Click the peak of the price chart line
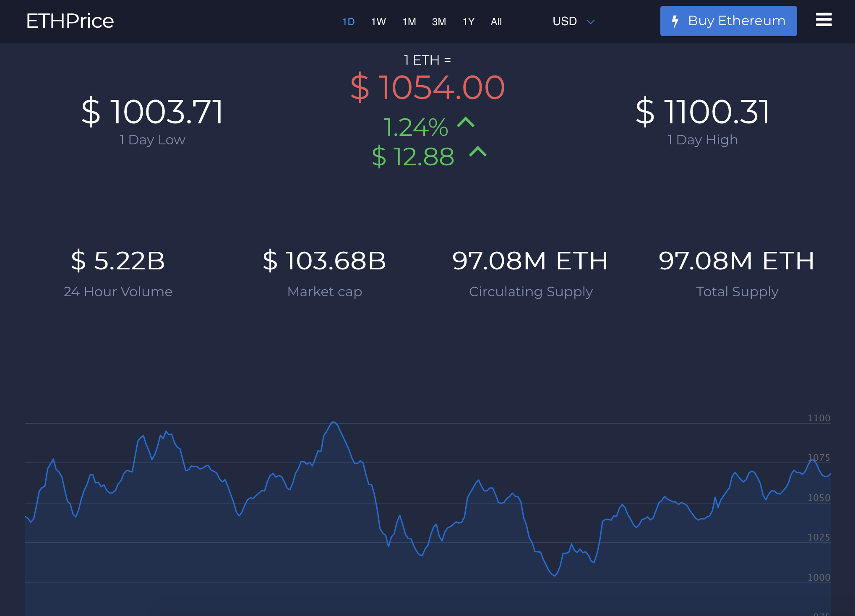The width and height of the screenshot is (855, 616). point(334,423)
